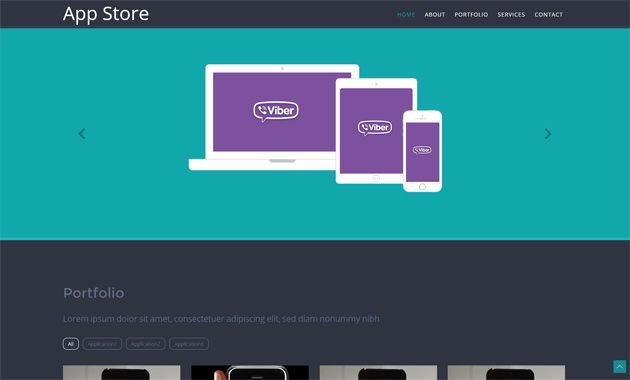Filter portfolio by Application1
This screenshot has width=630, height=380.
coord(102,344)
